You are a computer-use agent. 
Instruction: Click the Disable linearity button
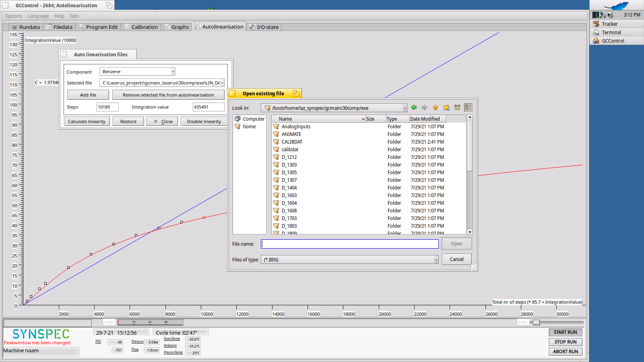(204, 121)
